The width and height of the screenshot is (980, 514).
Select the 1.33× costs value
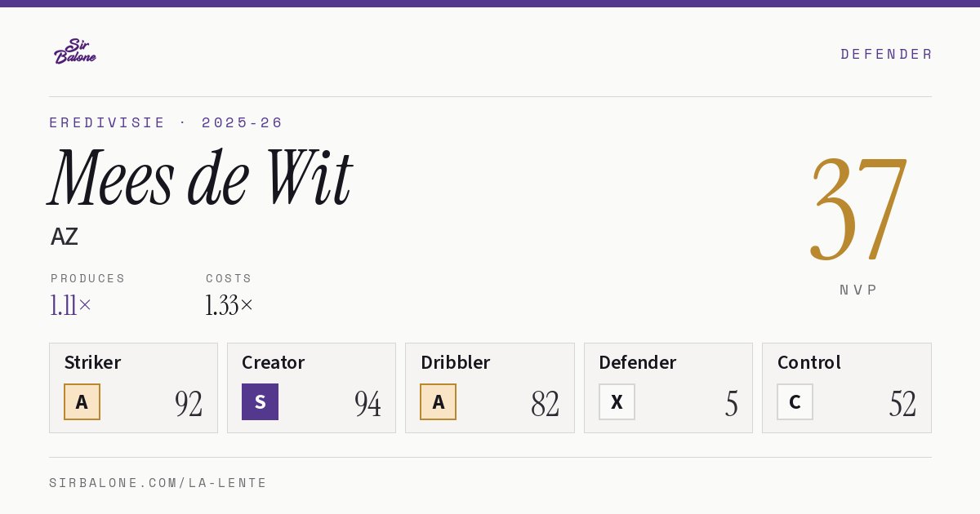229,305
